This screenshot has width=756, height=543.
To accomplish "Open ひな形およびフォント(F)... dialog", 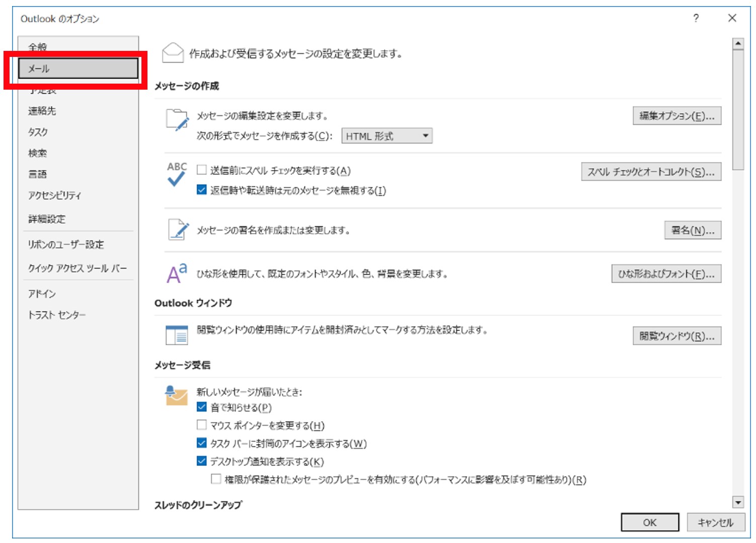I will (x=666, y=274).
